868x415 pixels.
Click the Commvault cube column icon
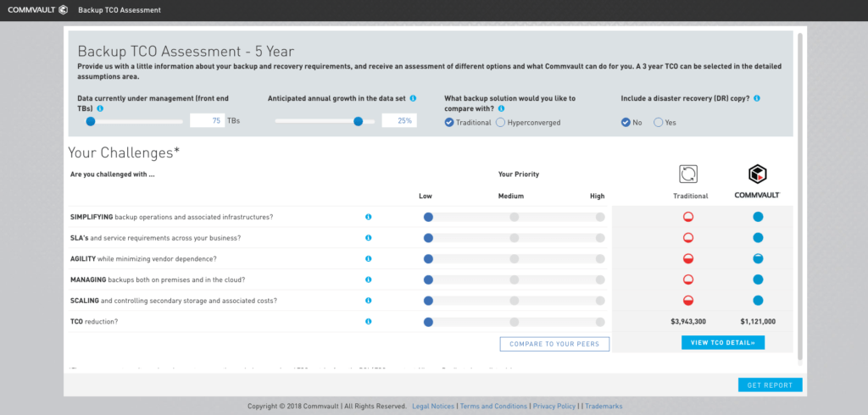[x=757, y=174]
